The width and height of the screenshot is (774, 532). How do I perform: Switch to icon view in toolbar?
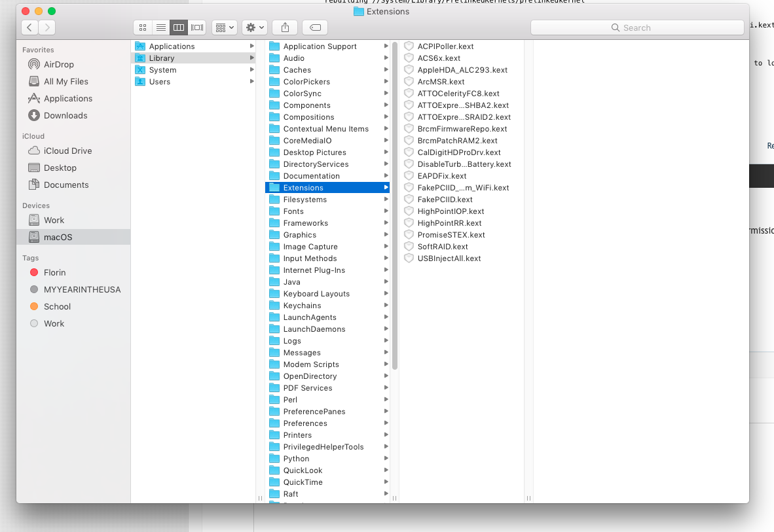pos(143,27)
